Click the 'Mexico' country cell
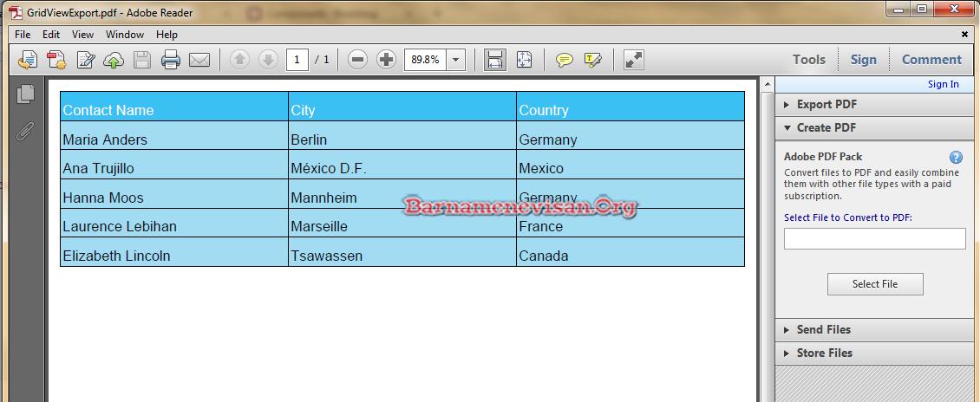Image resolution: width=980 pixels, height=402 pixels. point(630,165)
